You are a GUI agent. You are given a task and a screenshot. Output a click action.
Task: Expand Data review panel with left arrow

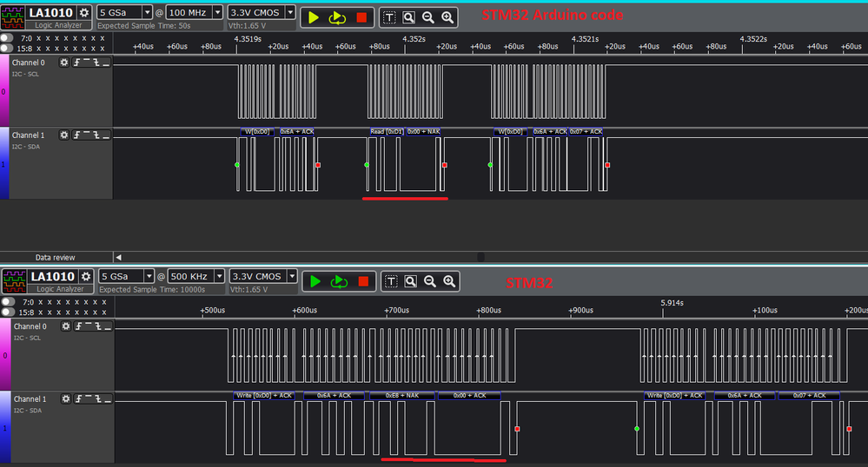pos(118,257)
